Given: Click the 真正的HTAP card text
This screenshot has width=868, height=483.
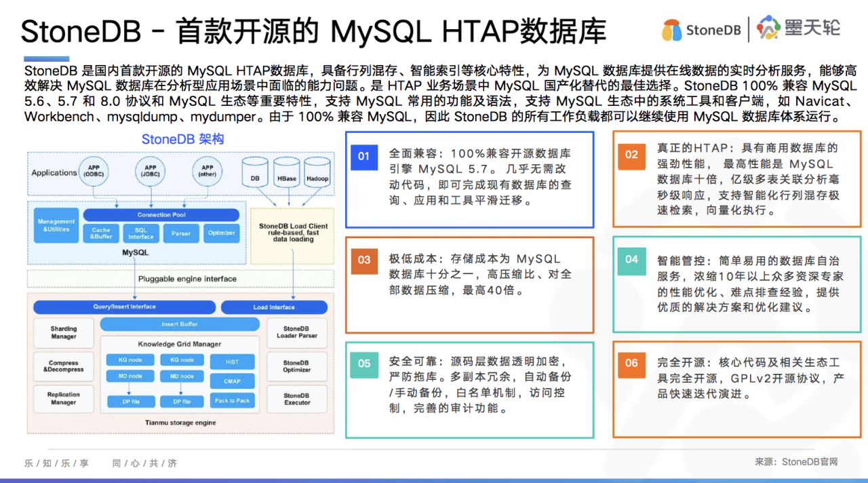Looking at the screenshot, I should pyautogui.click(x=749, y=179).
